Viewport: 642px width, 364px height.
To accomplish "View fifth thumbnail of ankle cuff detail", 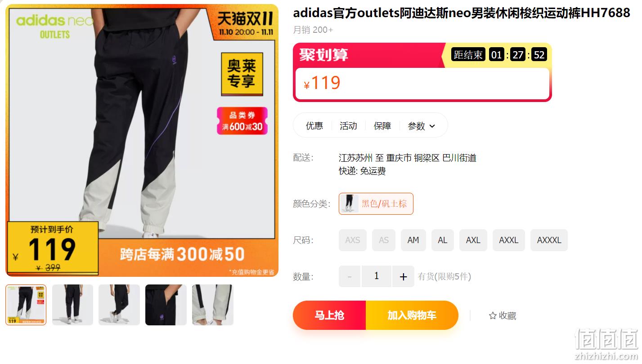I will point(213,305).
